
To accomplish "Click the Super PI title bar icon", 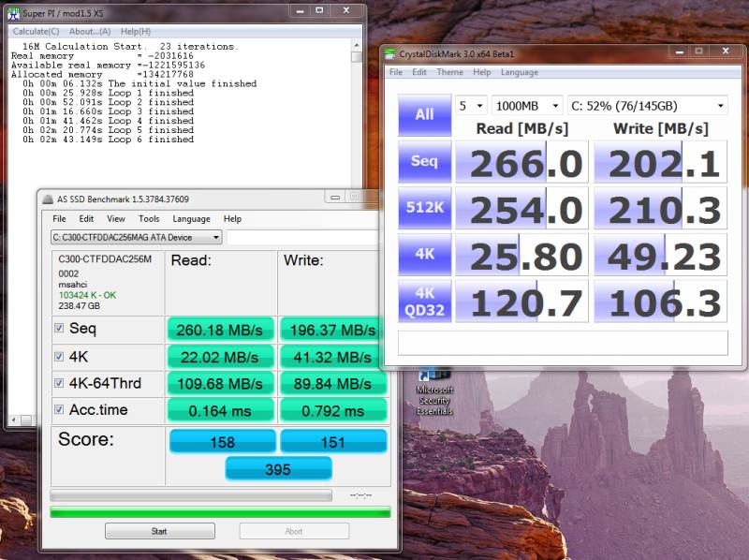I will click(14, 13).
